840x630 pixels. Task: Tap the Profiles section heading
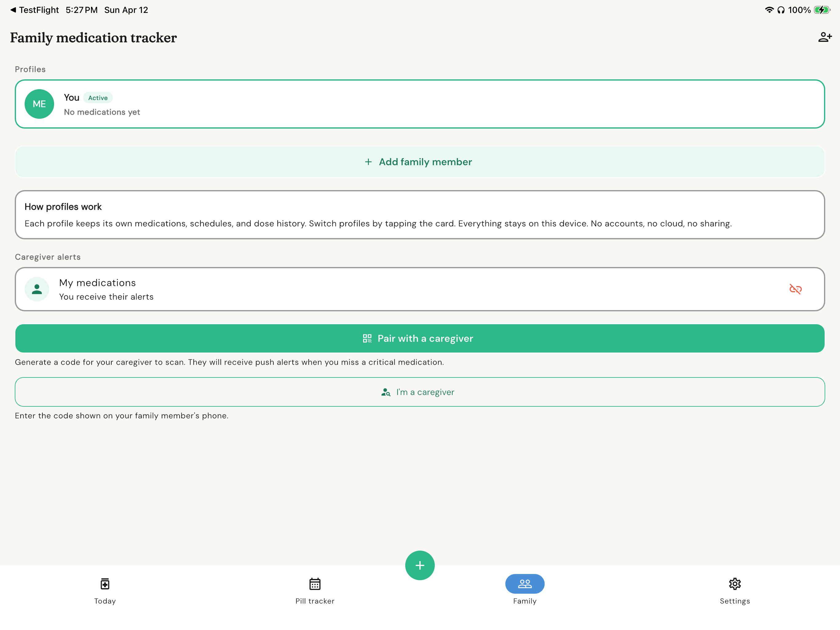(x=30, y=69)
